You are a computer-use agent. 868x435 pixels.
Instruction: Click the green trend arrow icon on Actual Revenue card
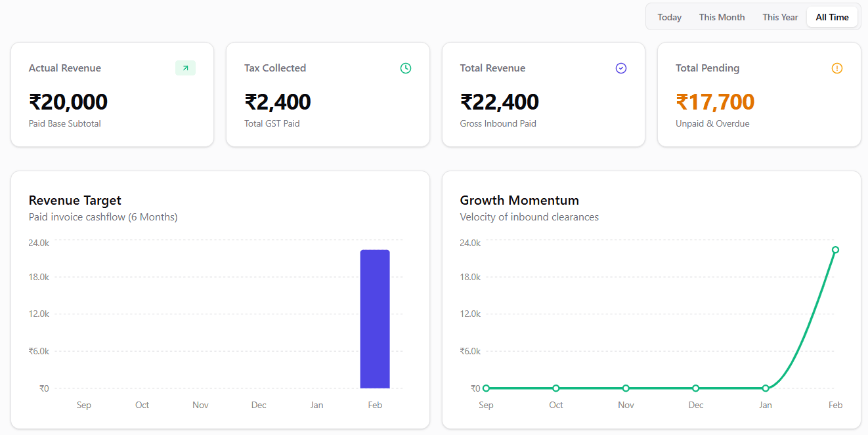pyautogui.click(x=185, y=68)
